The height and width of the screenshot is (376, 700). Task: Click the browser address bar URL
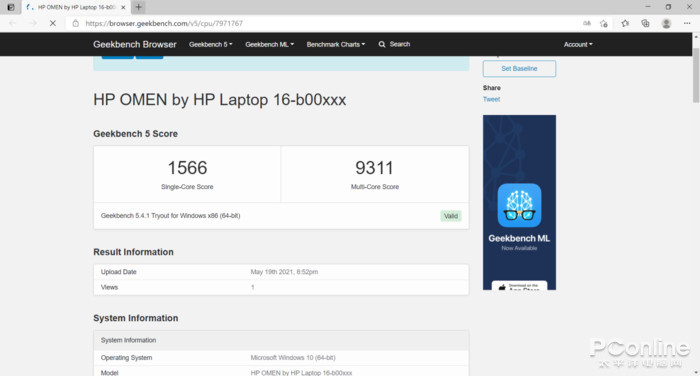164,23
